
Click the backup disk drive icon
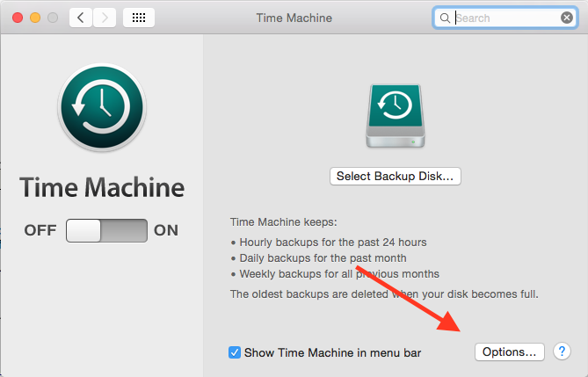point(396,116)
